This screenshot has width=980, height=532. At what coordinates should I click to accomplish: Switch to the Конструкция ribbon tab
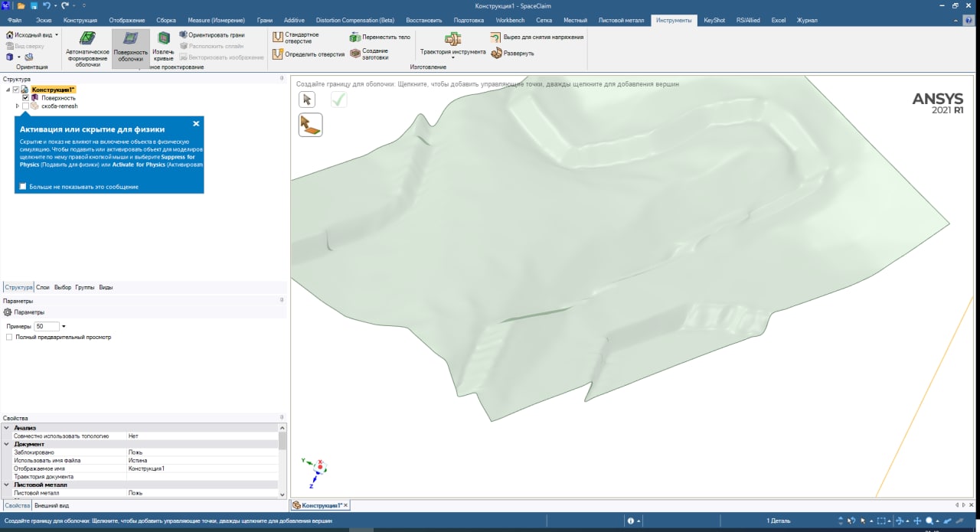coord(80,20)
